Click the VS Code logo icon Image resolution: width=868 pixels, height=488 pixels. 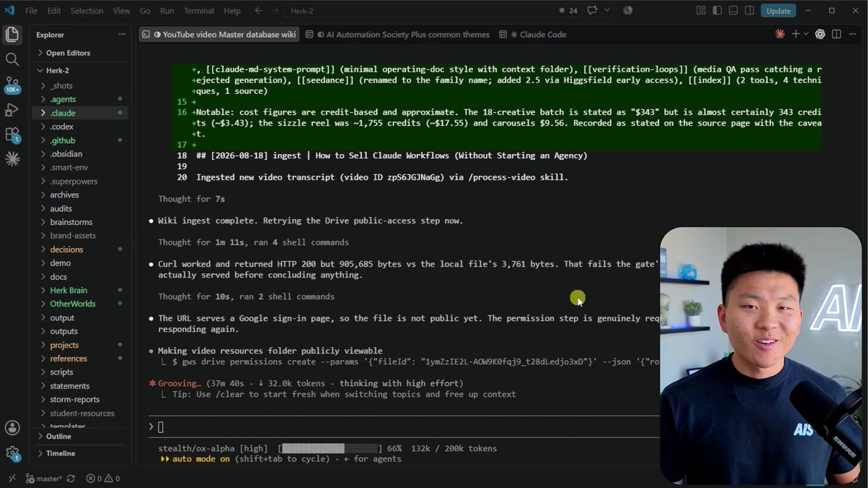coord(9,11)
